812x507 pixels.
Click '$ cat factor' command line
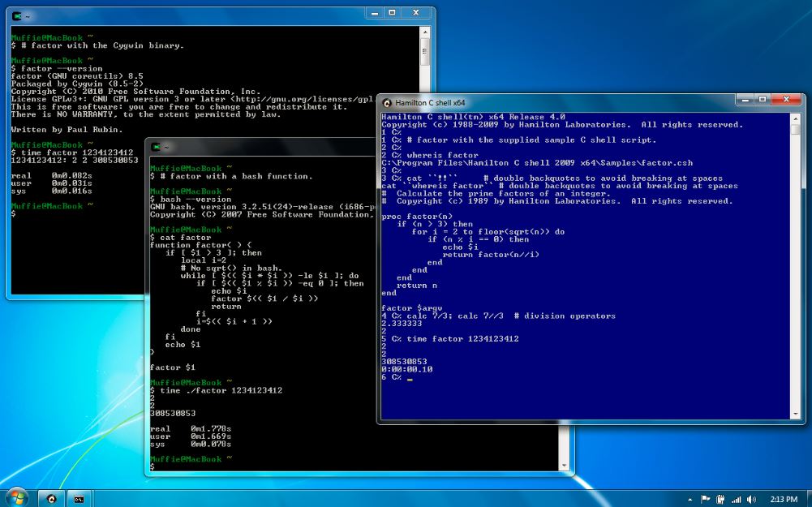tap(180, 237)
